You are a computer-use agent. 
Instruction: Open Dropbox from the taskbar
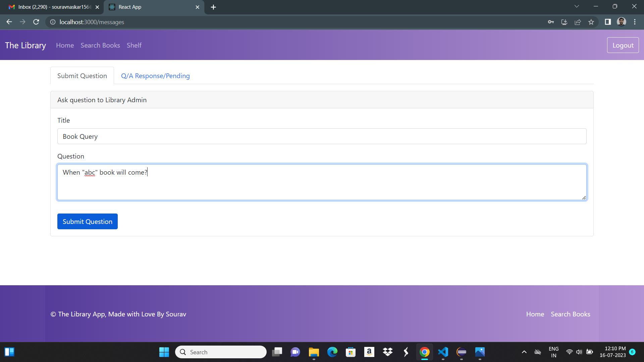[x=387, y=352]
